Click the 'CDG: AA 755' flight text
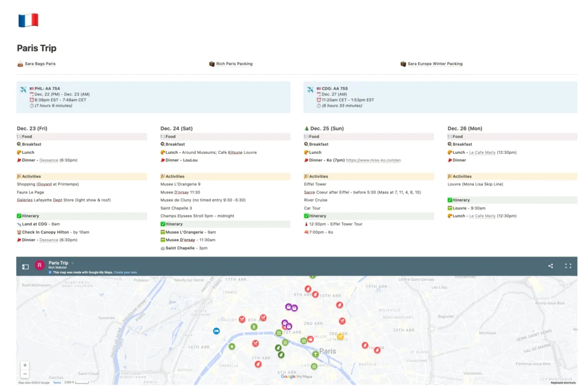Image resolution: width=588 pixels, height=391 pixels. pyautogui.click(x=335, y=89)
